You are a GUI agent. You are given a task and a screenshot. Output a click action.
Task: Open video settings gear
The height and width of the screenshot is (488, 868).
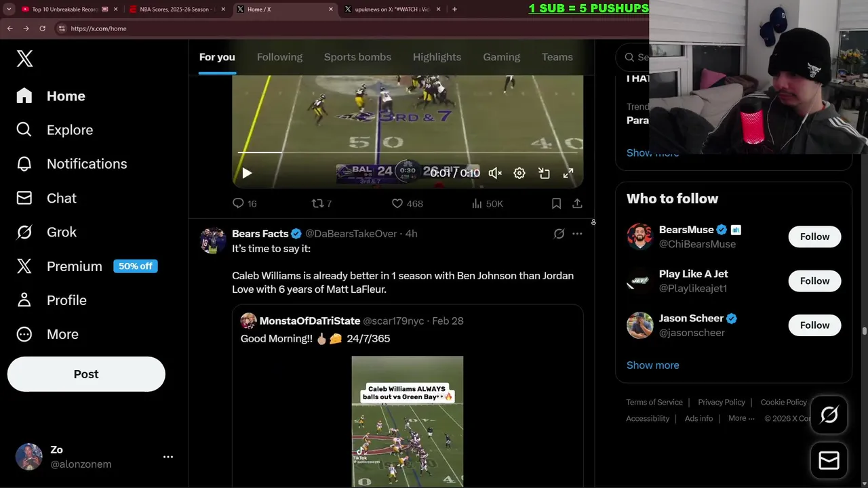point(519,174)
